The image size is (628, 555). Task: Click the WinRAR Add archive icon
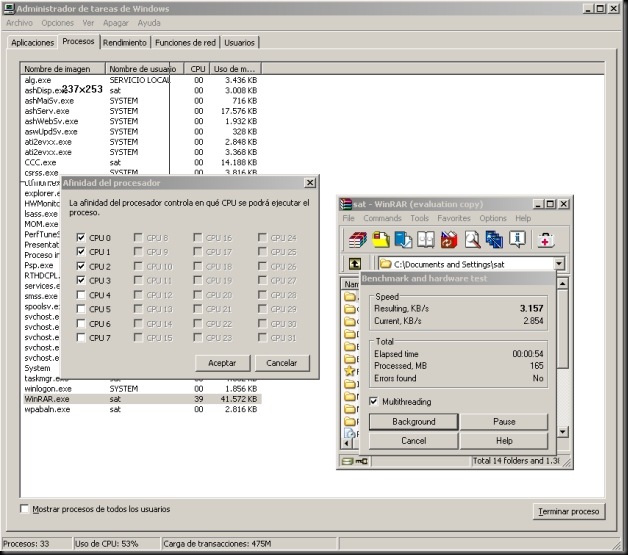pos(358,239)
